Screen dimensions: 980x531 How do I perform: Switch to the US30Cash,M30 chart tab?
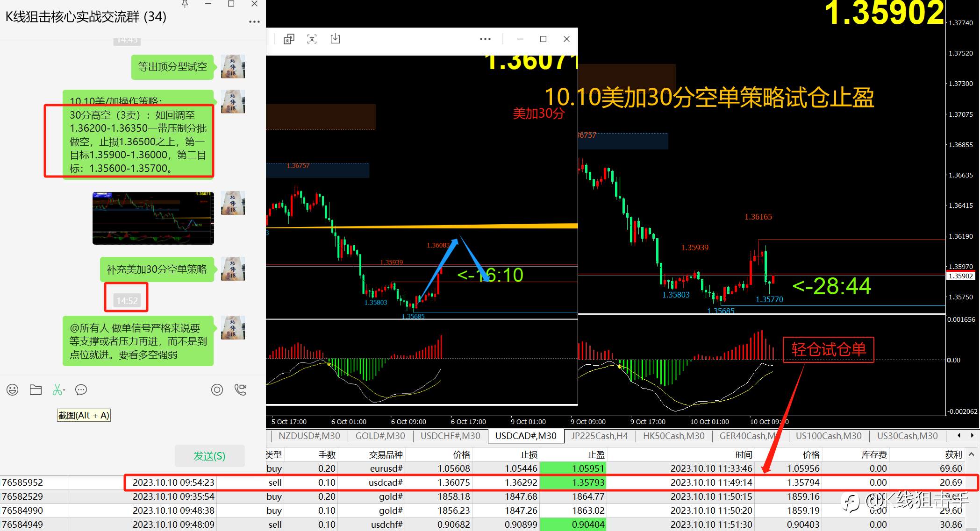tap(907, 436)
